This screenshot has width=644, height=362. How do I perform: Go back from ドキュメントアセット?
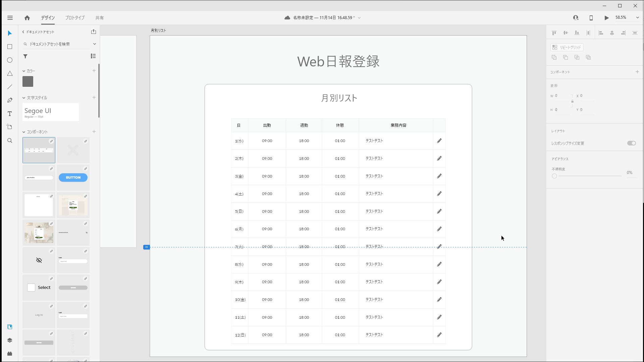(23, 32)
